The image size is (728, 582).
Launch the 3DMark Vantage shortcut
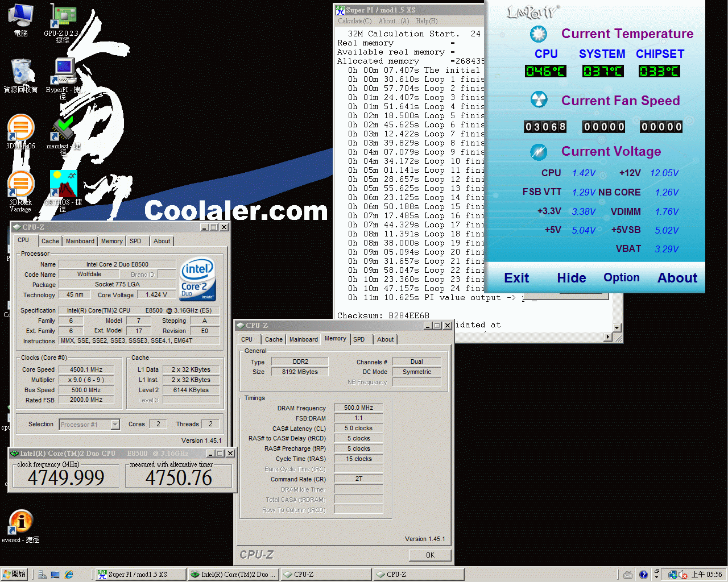(x=21, y=192)
